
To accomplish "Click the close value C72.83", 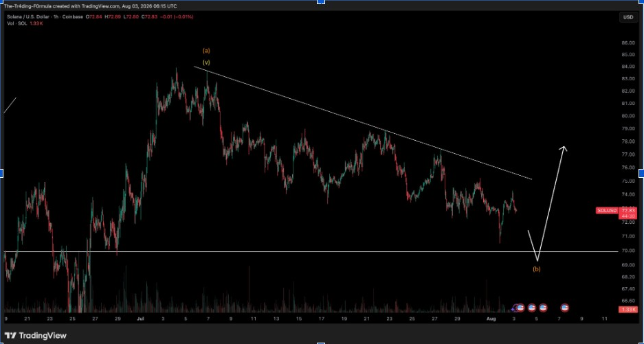I will 149,17.
